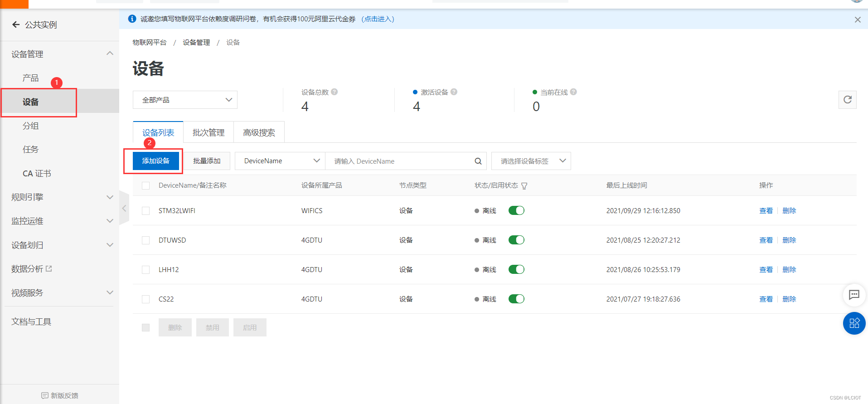
Task: Click 删除 for LHH12
Action: 789,269
